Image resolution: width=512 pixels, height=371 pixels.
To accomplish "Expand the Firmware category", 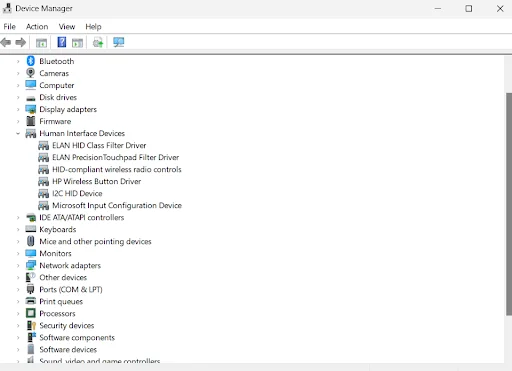I will 18,121.
